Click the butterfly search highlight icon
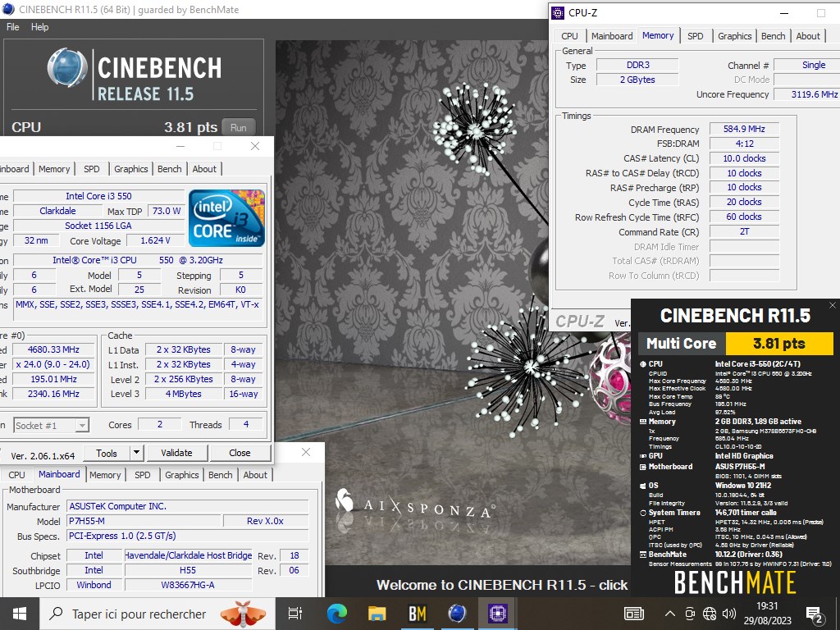The width and height of the screenshot is (840, 630). (x=243, y=614)
